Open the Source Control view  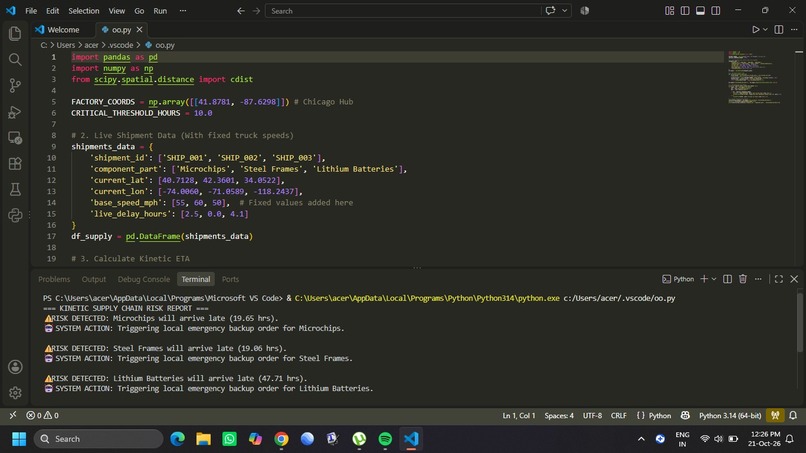15,85
